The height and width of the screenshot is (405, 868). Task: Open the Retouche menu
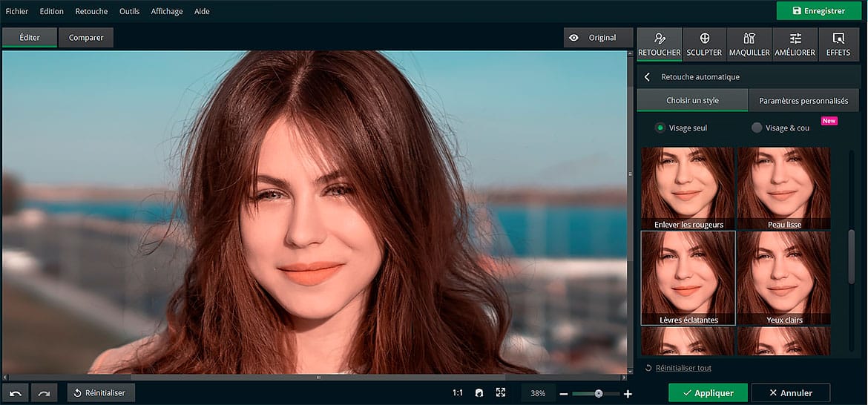(91, 11)
